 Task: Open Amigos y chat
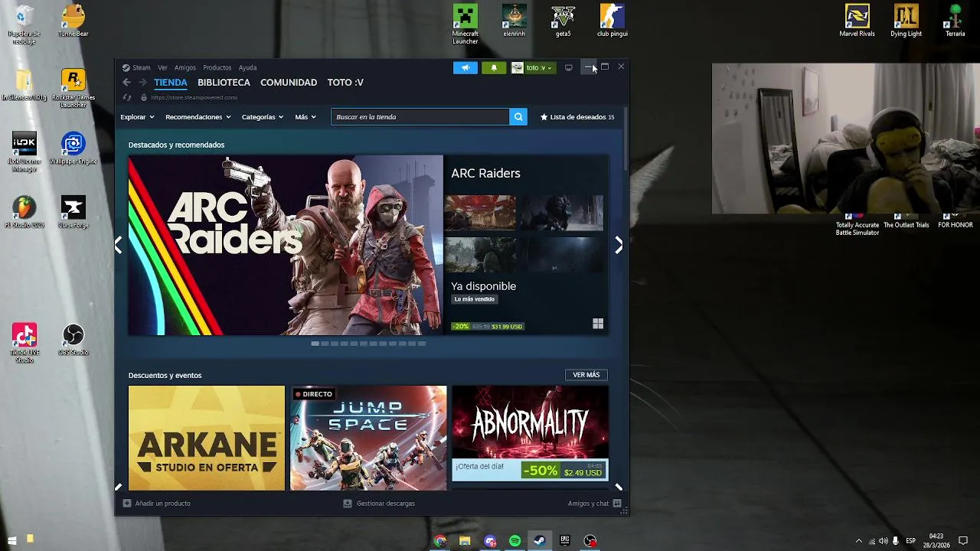595,504
